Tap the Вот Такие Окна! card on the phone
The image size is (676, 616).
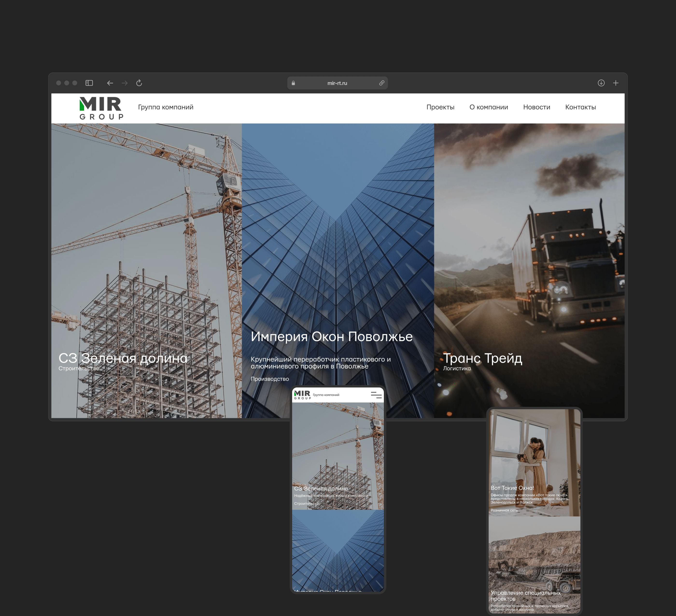(x=512, y=488)
